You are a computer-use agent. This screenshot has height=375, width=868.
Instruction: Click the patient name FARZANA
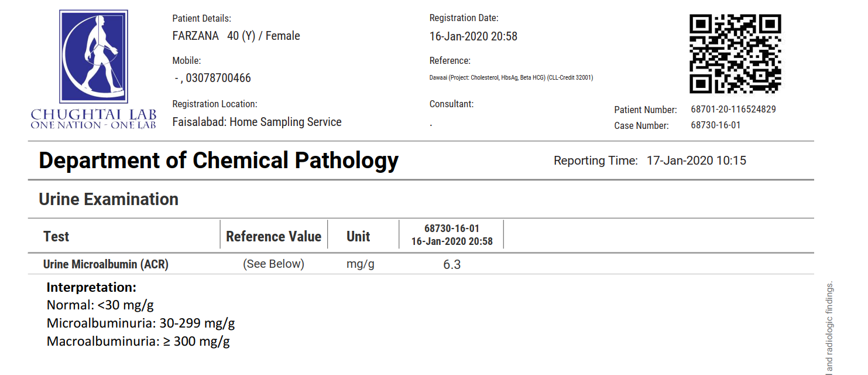[x=195, y=36]
